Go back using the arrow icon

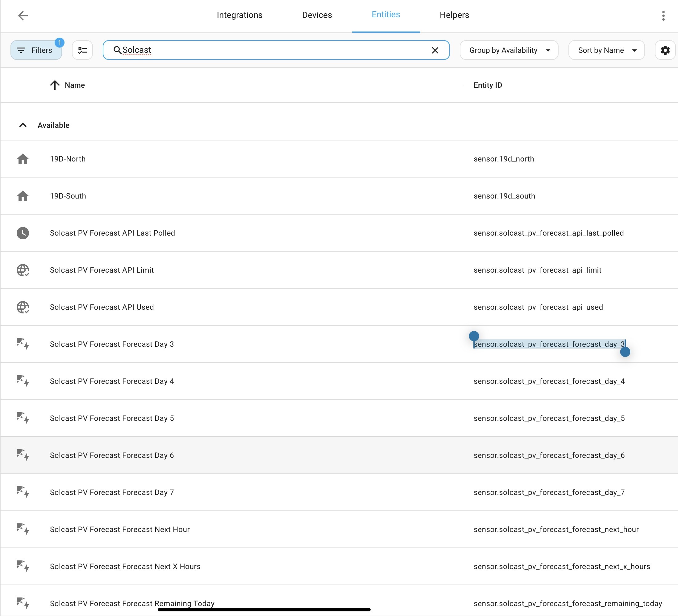coord(23,15)
